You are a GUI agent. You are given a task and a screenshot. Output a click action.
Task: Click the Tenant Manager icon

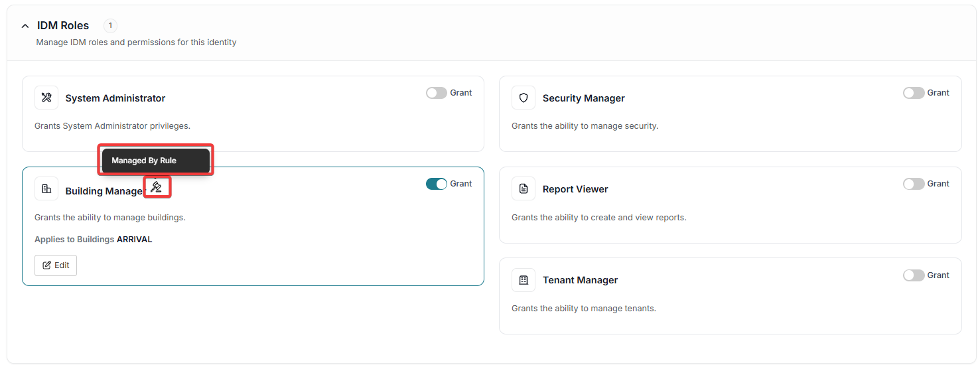tap(524, 280)
